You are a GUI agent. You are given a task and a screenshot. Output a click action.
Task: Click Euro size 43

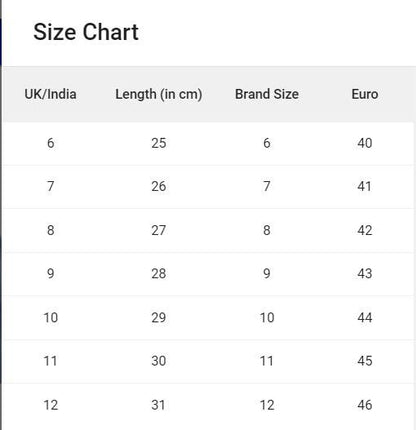(x=365, y=274)
